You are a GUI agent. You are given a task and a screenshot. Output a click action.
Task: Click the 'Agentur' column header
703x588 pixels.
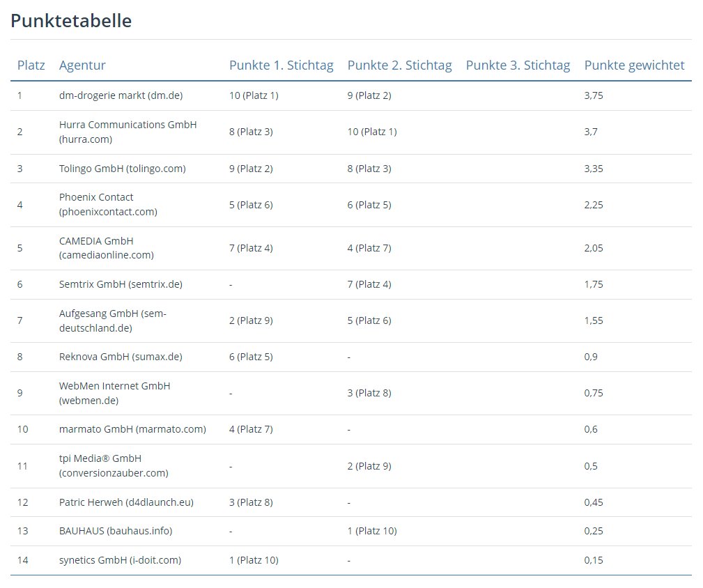point(82,65)
